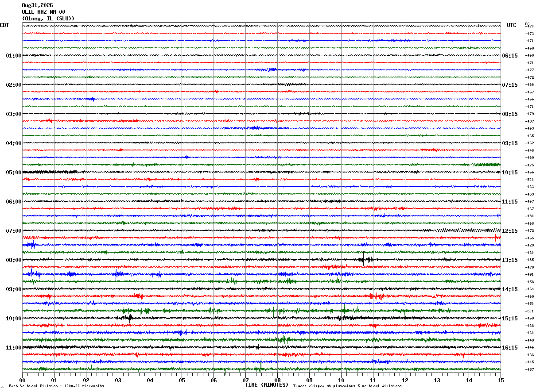Click the 11:00 CDT row label
536x392 pixels.
click(14, 348)
